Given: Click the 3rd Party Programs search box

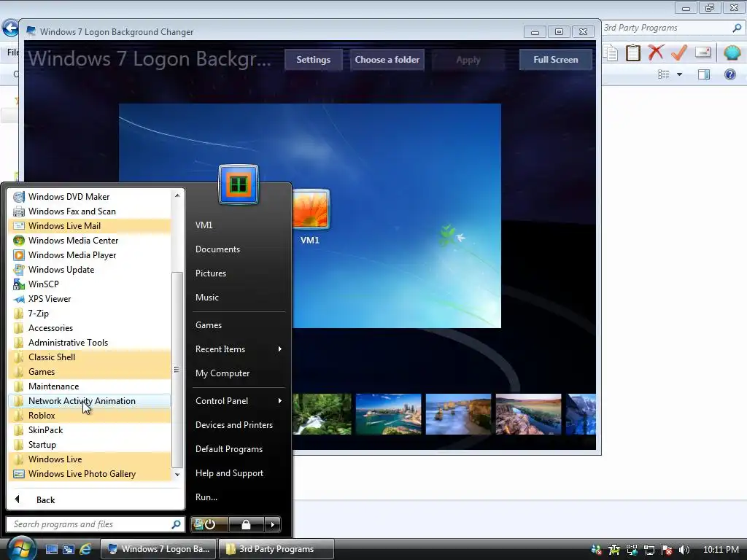Looking at the screenshot, I should [672, 28].
